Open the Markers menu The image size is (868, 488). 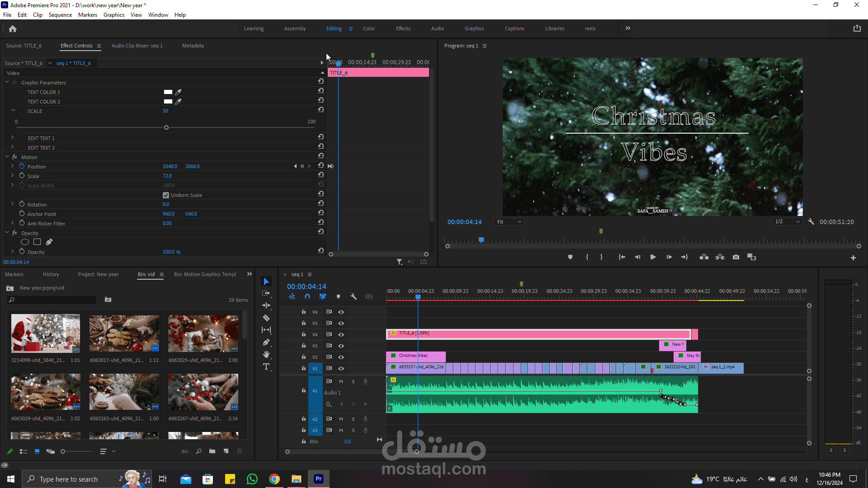pyautogui.click(x=87, y=15)
